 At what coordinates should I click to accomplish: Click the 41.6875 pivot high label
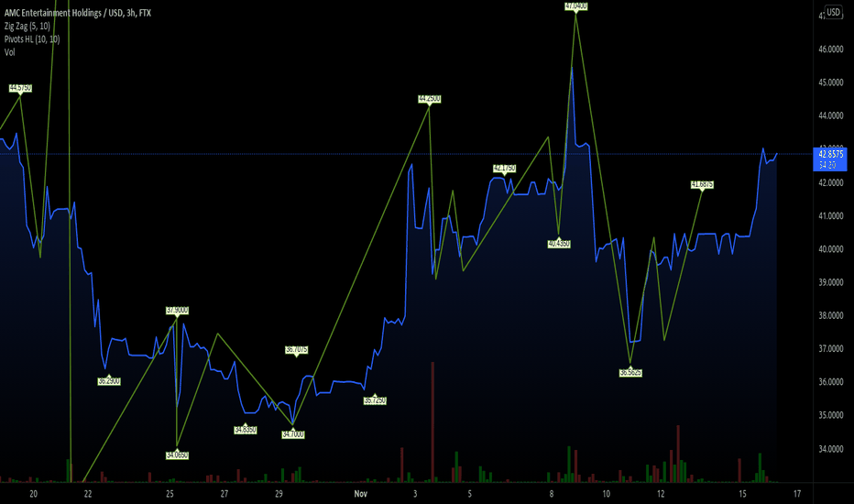702,185
